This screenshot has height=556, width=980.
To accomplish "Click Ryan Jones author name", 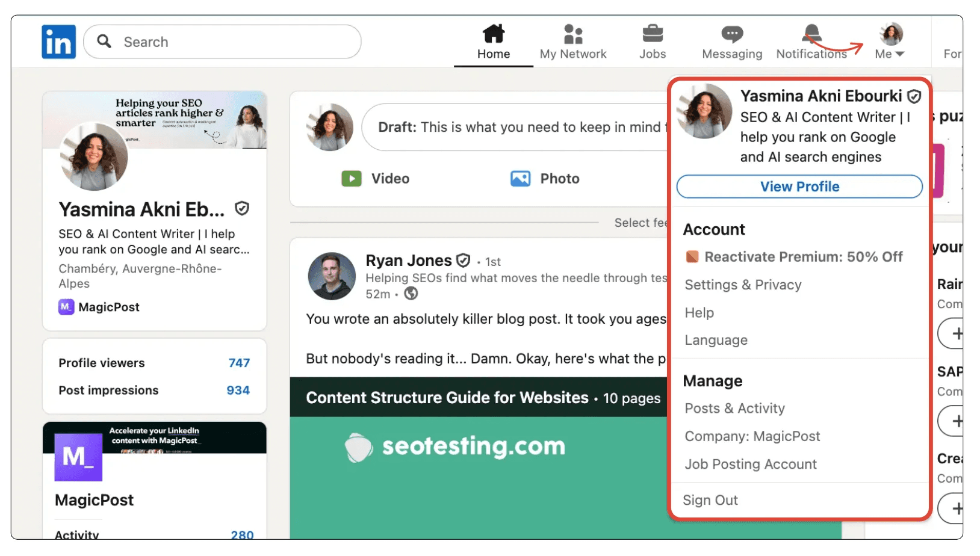I will pos(409,261).
